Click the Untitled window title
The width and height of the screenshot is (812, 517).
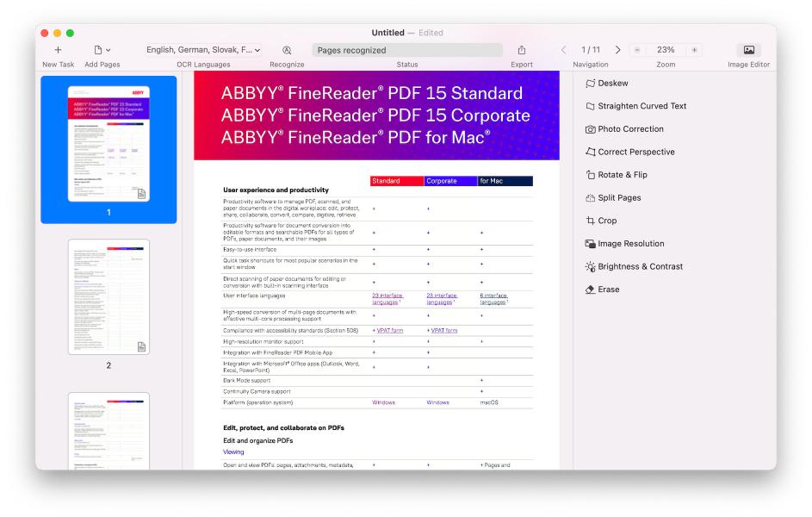pos(387,33)
